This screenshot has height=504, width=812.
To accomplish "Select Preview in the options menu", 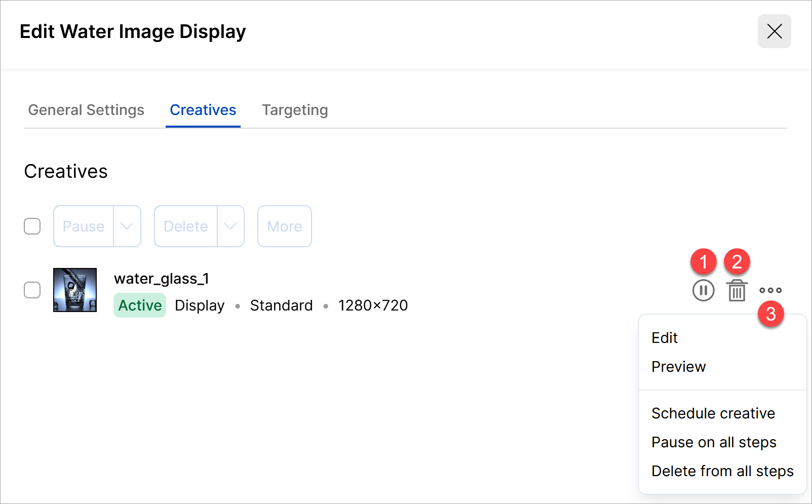I will pyautogui.click(x=678, y=367).
